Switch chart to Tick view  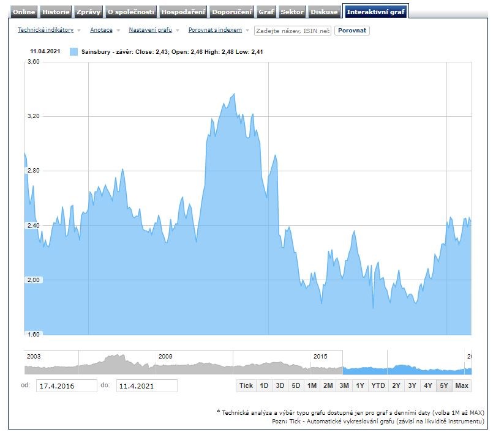pos(246,385)
